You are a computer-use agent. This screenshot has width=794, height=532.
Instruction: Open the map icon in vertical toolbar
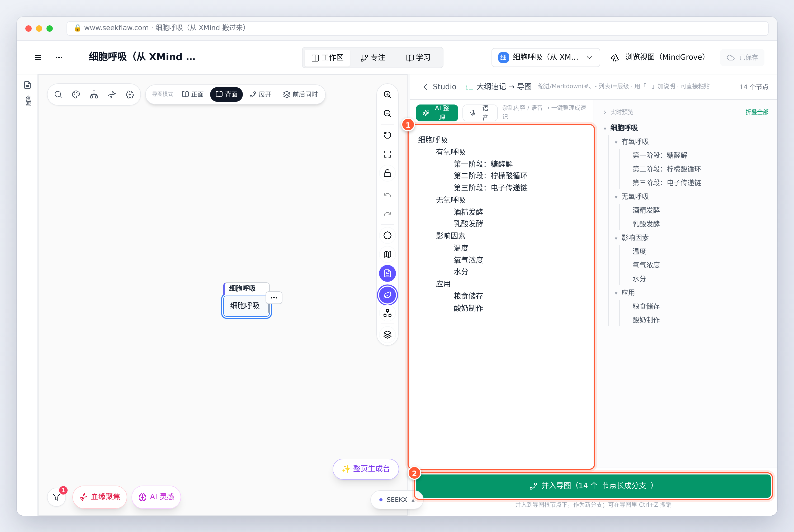pyautogui.click(x=387, y=254)
